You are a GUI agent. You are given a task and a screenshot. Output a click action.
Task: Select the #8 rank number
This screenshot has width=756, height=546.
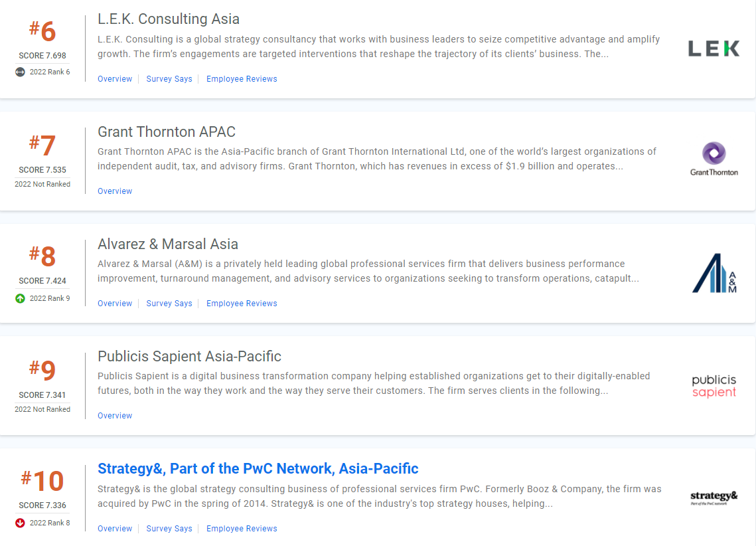coord(42,256)
